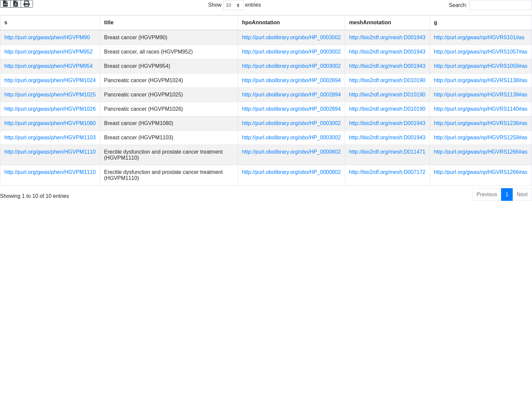Follow the HGVRS1057#as link

tap(480, 52)
